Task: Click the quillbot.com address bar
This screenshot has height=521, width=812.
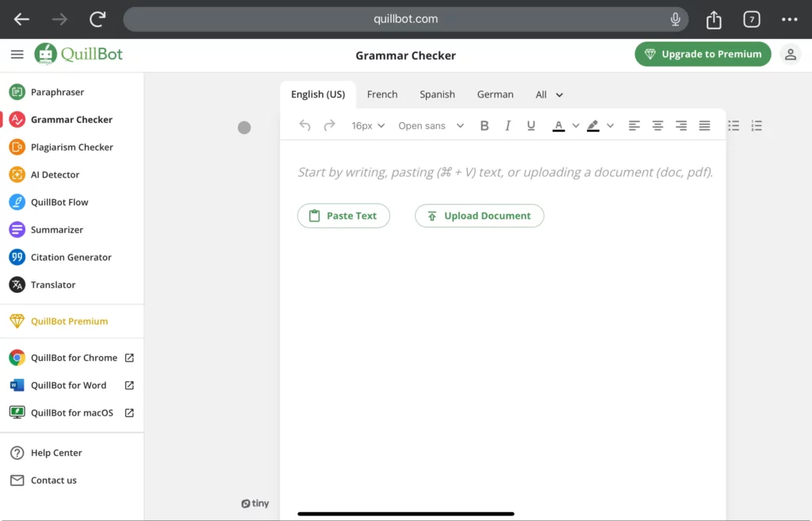Action: 405,19
